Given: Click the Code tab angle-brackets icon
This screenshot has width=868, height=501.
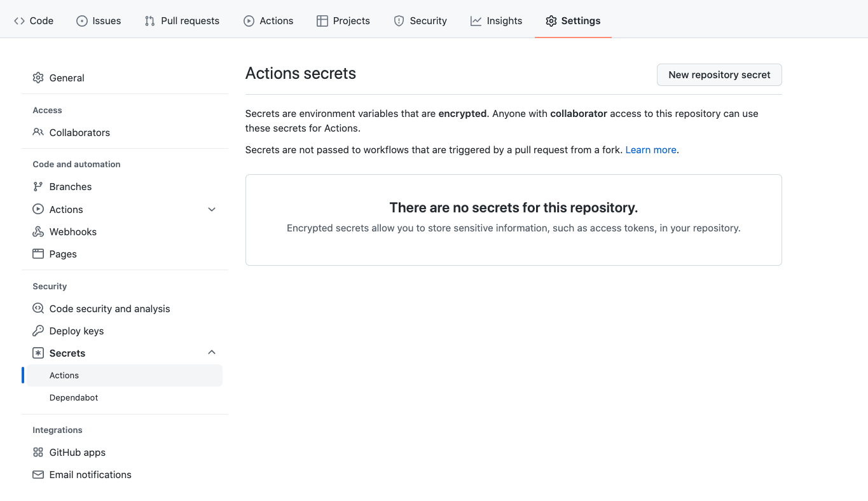Looking at the screenshot, I should [x=19, y=21].
